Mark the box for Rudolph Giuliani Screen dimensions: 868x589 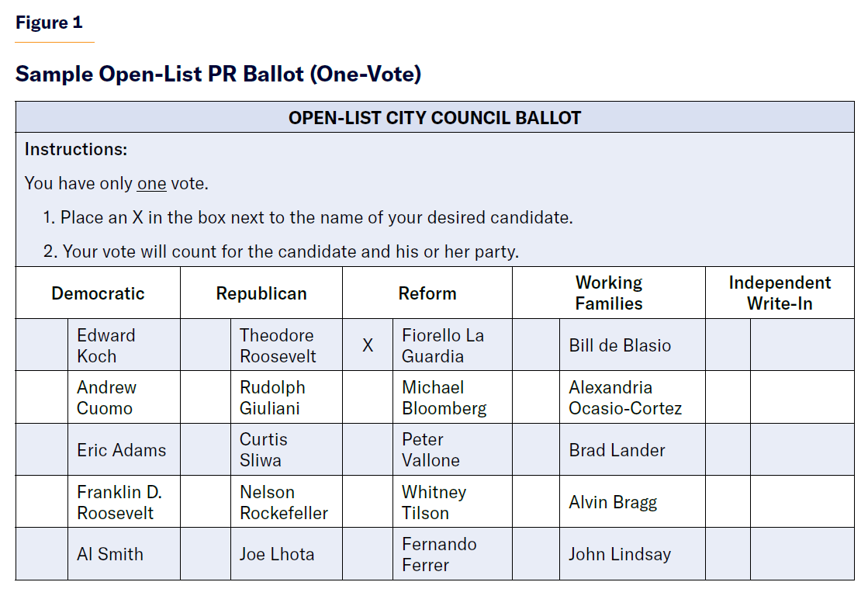(x=206, y=397)
